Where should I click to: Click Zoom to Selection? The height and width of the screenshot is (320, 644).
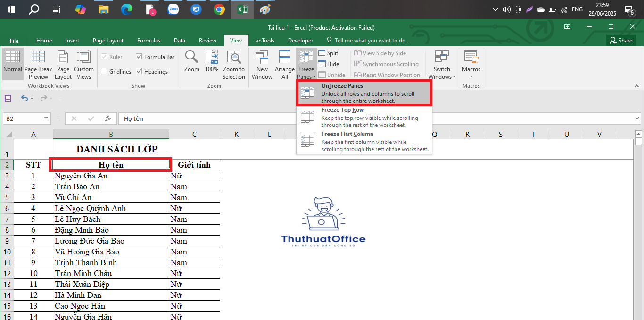pos(234,64)
